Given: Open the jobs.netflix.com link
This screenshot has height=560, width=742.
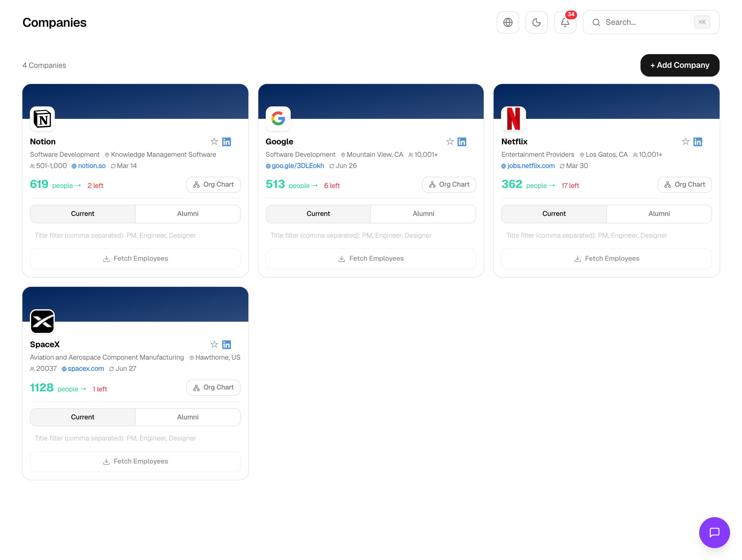Looking at the screenshot, I should point(528,166).
